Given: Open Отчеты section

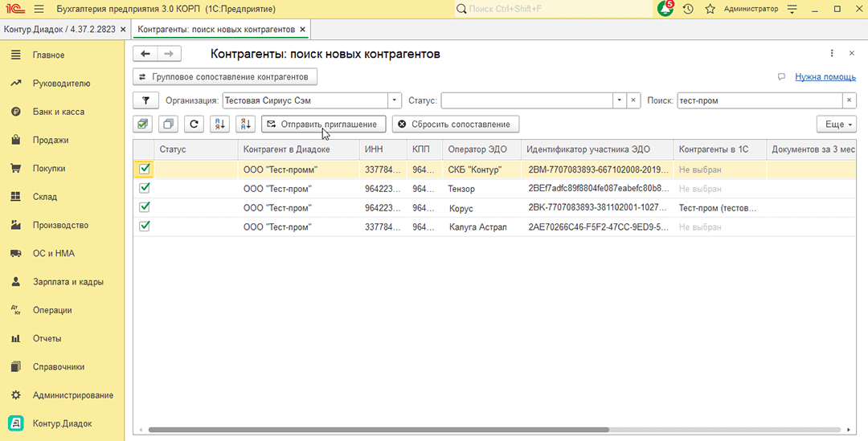Looking at the screenshot, I should pos(62,338).
